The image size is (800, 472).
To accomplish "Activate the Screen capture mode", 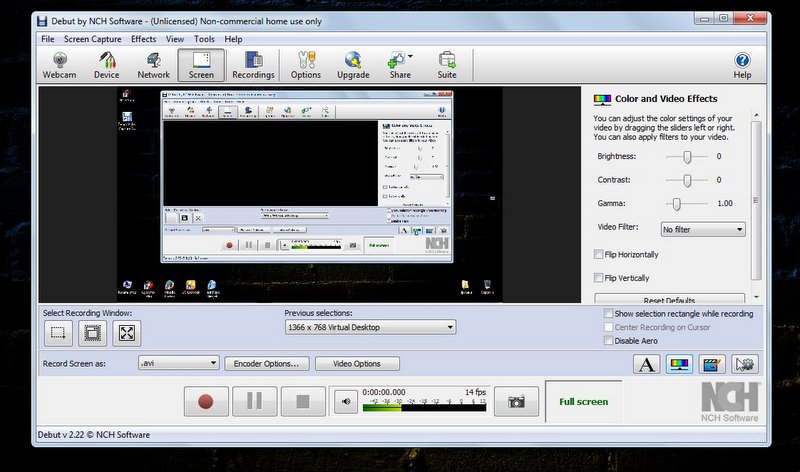I will tap(201, 65).
